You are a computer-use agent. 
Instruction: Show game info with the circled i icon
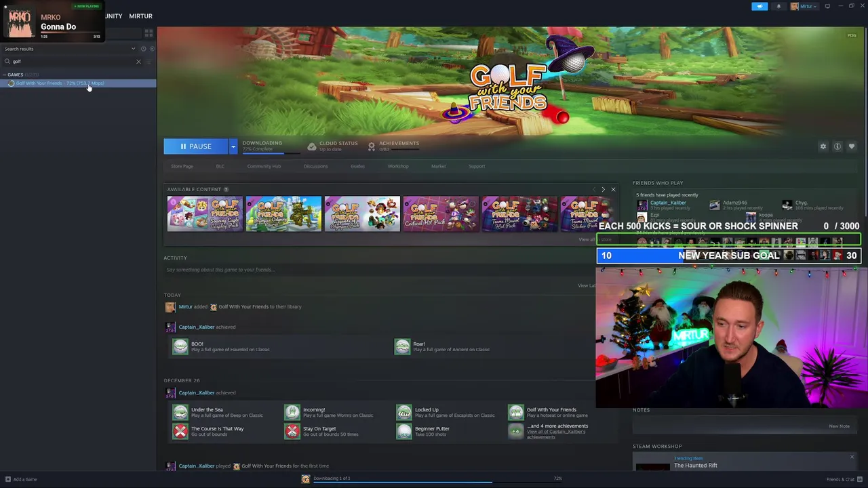click(x=837, y=146)
